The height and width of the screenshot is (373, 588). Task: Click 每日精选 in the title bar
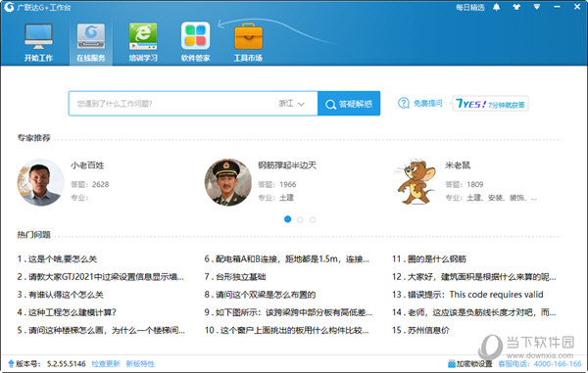(469, 7)
